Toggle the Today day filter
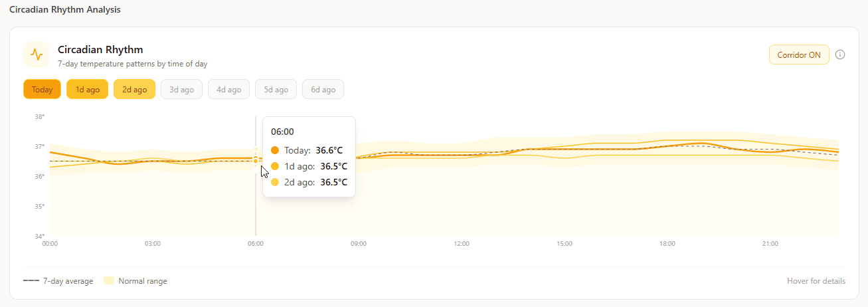The width and height of the screenshot is (868, 307). point(42,89)
